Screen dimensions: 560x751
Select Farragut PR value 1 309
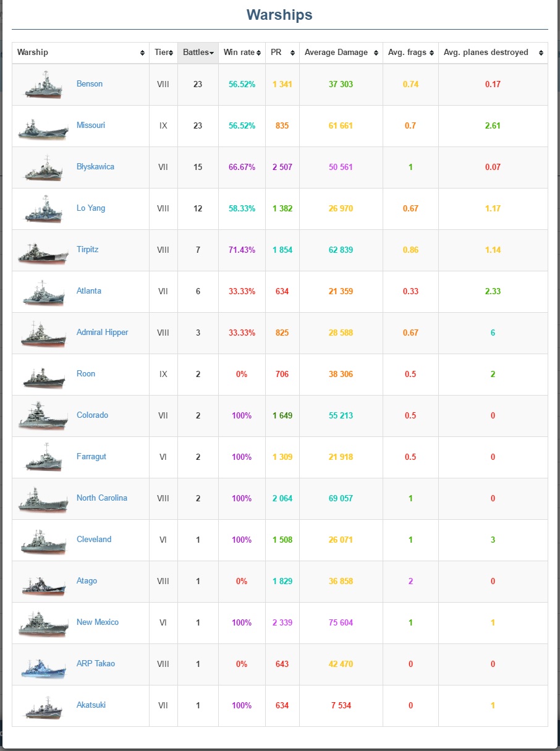click(x=282, y=457)
